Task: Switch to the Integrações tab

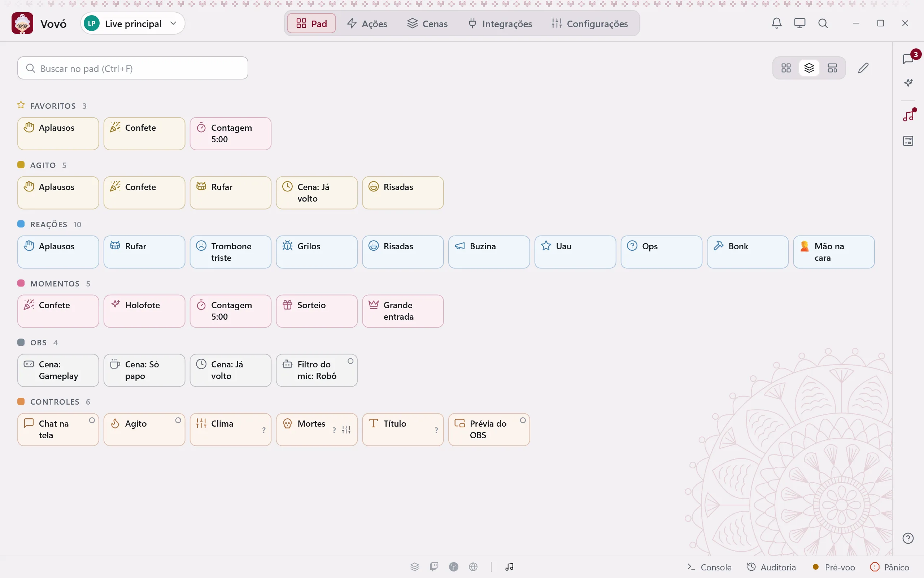Action: click(500, 24)
